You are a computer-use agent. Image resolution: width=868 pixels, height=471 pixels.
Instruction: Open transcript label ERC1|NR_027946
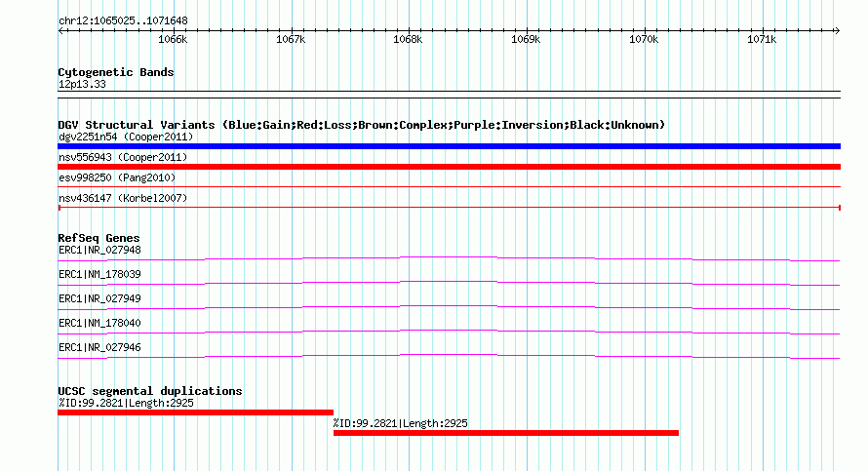[x=99, y=347]
